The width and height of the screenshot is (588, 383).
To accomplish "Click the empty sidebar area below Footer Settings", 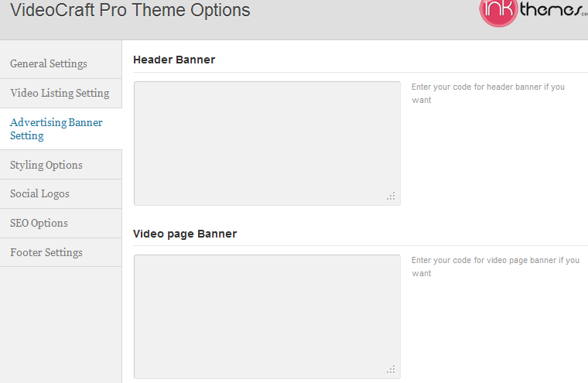I will coord(61,325).
